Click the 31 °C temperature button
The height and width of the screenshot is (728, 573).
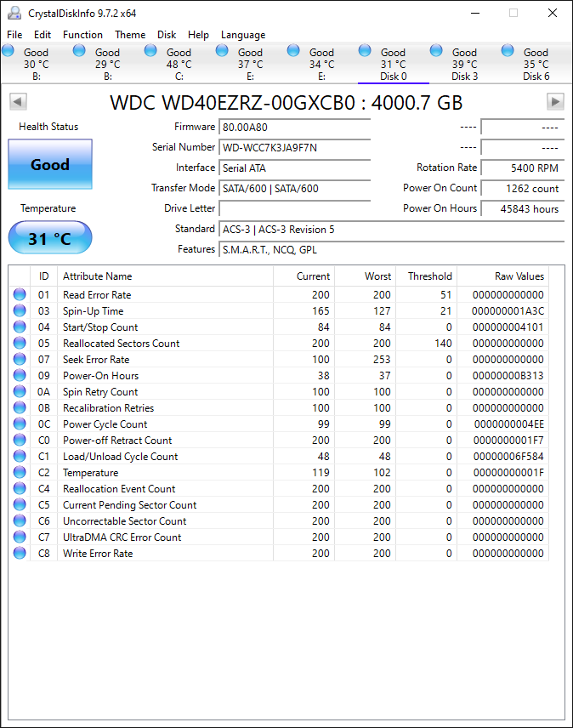coord(50,238)
